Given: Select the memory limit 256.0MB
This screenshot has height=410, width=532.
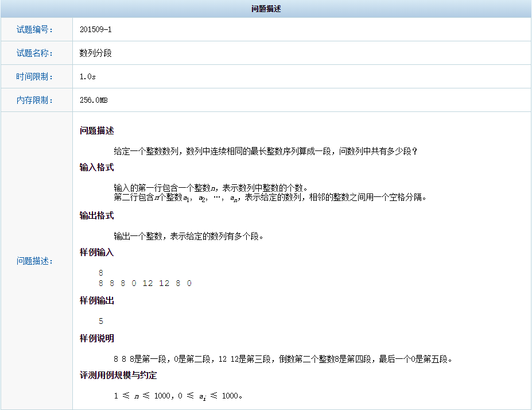Looking at the screenshot, I should coord(93,99).
